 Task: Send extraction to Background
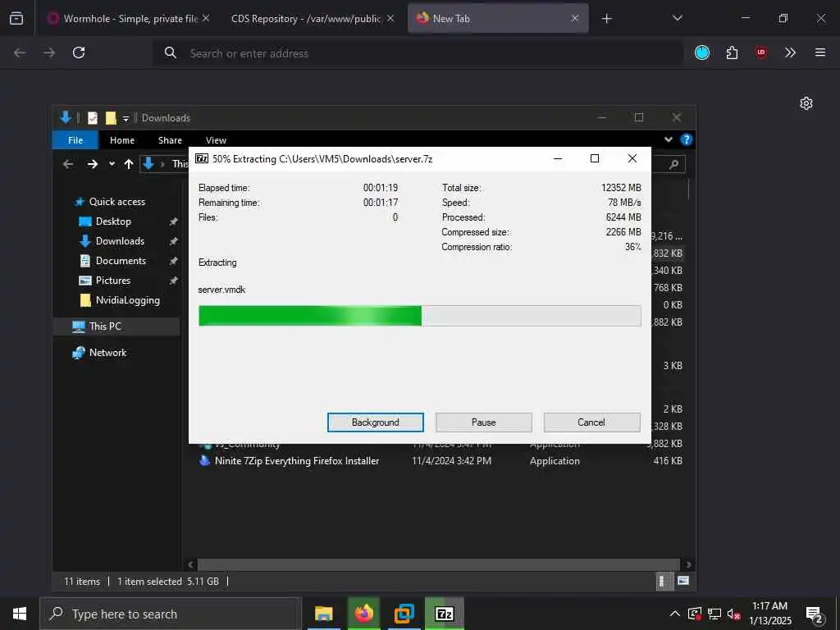375,422
